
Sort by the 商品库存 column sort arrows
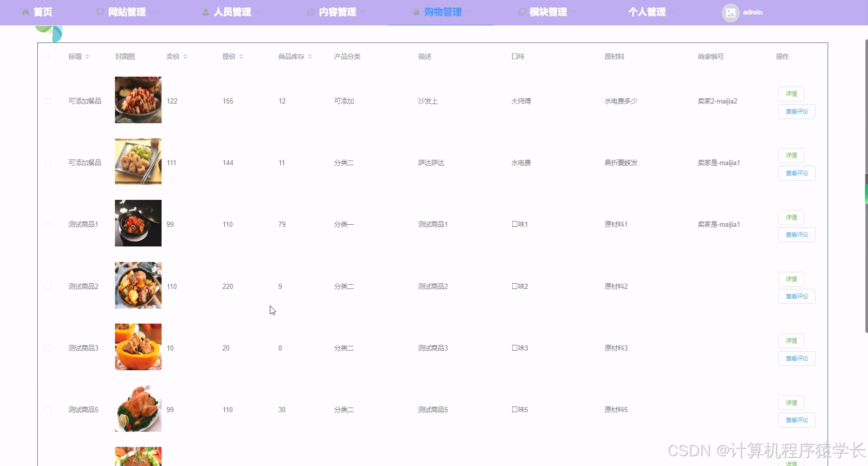tap(310, 56)
